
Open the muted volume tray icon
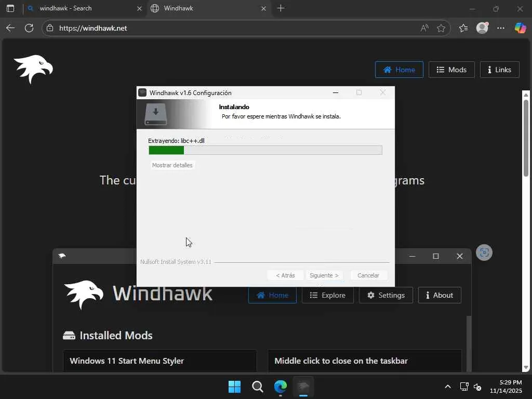click(477, 387)
